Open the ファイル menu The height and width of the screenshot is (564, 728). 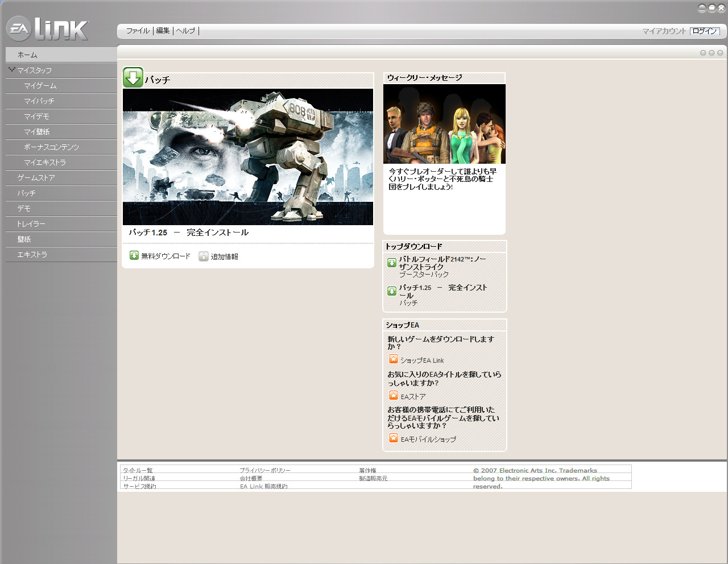point(138,31)
